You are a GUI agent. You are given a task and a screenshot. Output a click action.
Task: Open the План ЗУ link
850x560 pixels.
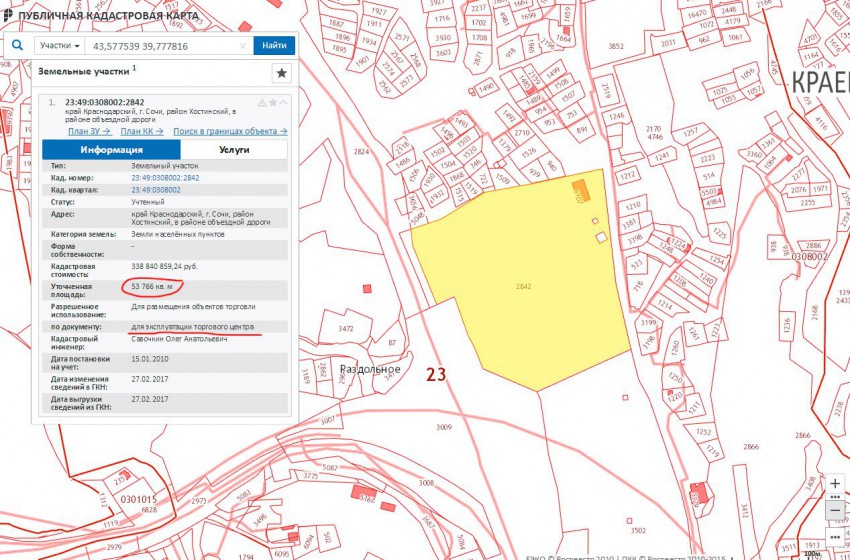click(88, 131)
